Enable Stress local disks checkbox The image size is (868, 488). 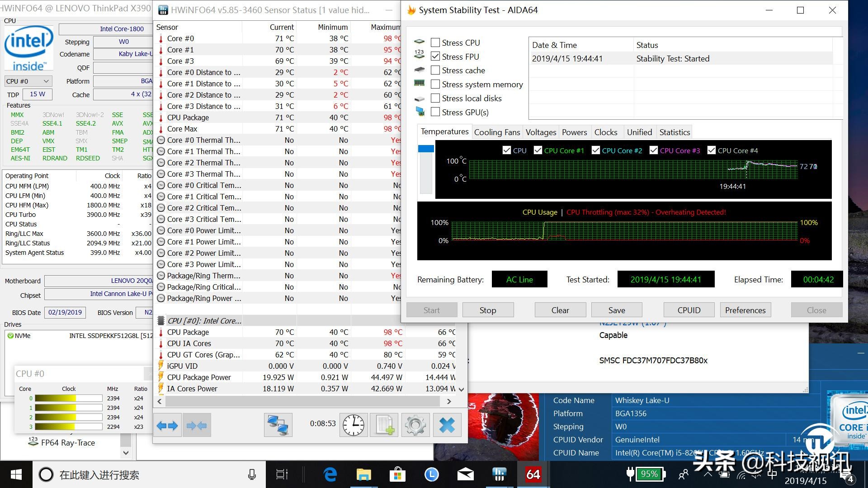click(435, 98)
